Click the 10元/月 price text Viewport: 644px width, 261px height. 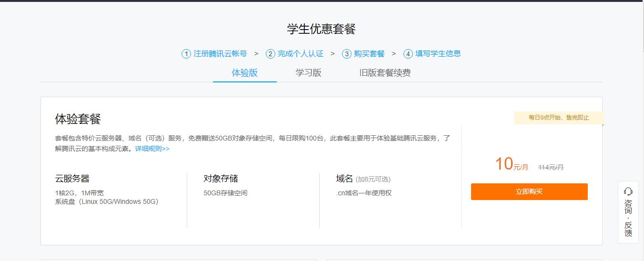[x=512, y=164]
